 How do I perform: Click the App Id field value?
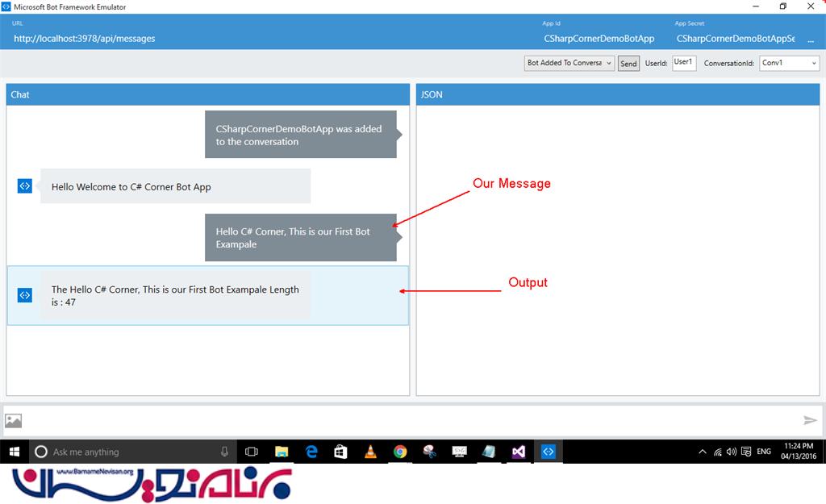click(599, 39)
